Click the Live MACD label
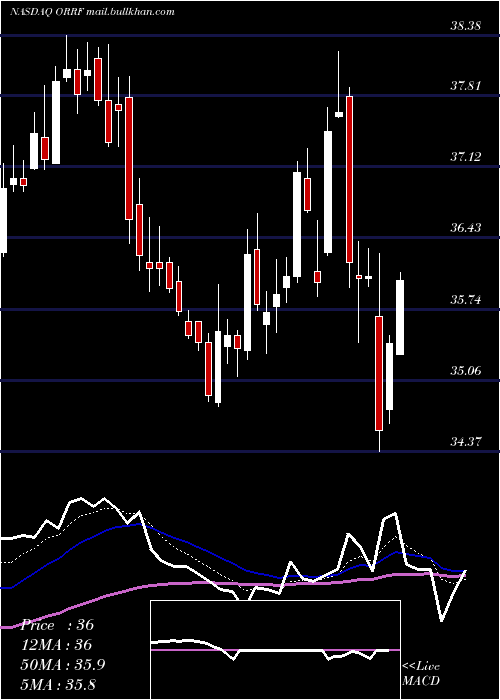The width and height of the screenshot is (500, 700). pos(421,673)
